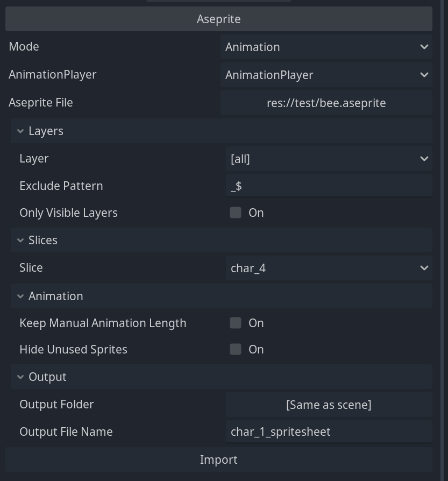Collapse the Output section chevron
448x481 pixels.
pos(20,377)
